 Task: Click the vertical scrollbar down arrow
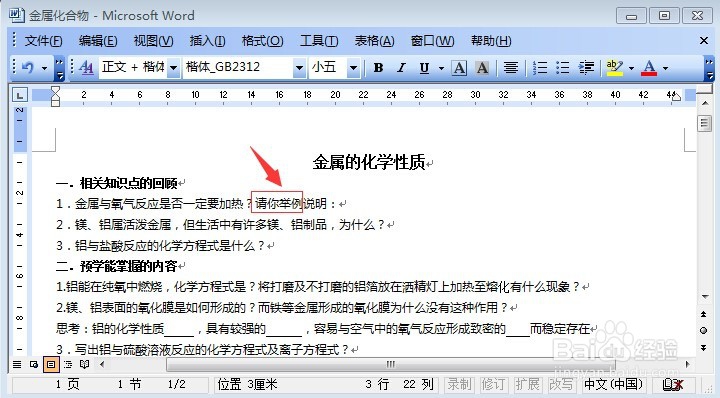[705, 297]
